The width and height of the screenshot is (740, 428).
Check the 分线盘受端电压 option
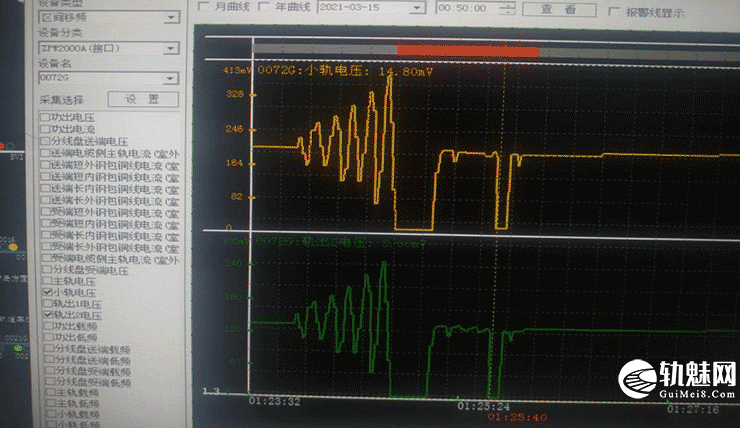click(x=47, y=269)
